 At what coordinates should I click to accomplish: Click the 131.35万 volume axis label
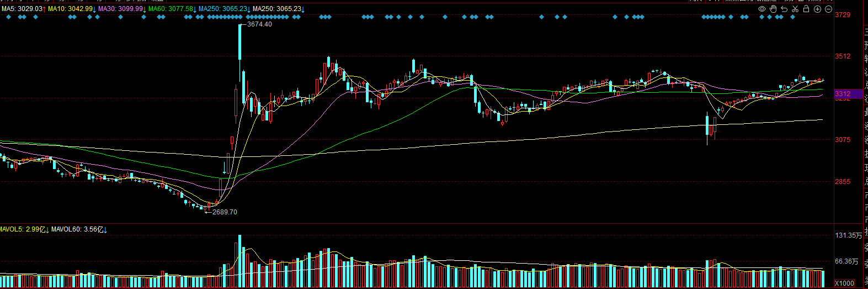[x=848, y=235]
